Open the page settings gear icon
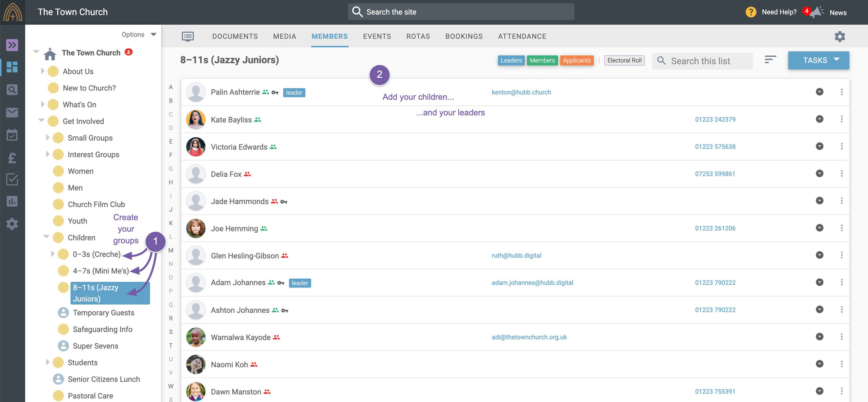The image size is (868, 402). click(840, 36)
